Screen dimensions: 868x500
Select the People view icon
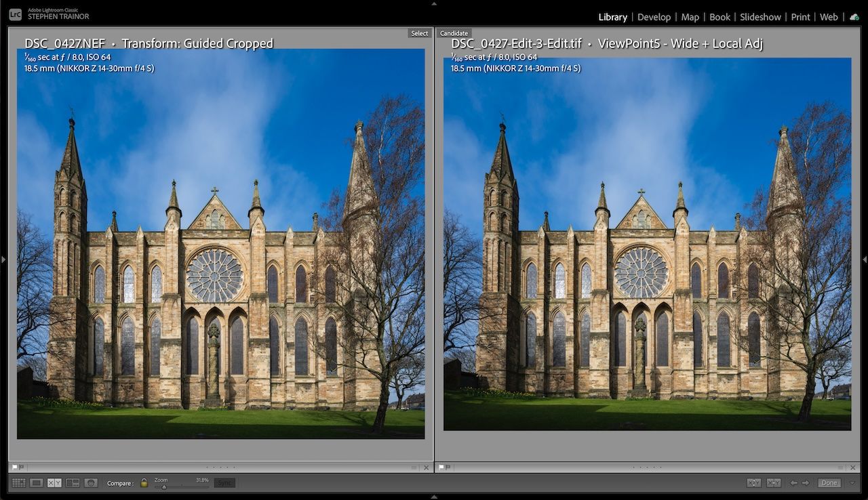(90, 482)
